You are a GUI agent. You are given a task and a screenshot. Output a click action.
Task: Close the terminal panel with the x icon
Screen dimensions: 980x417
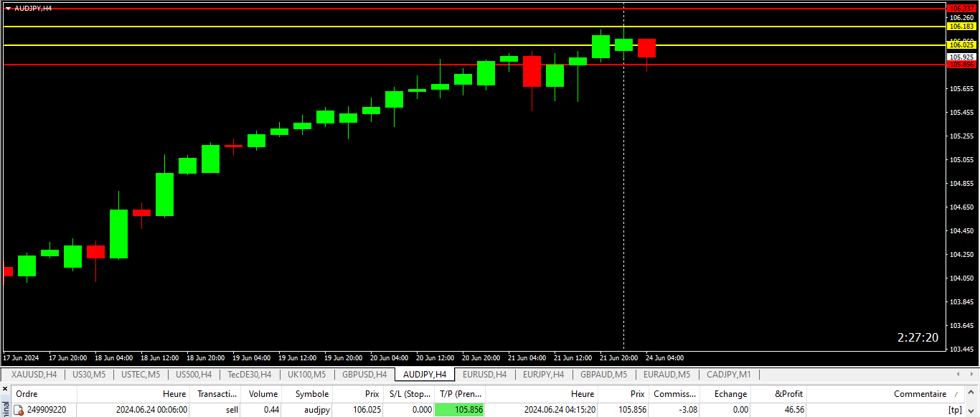click(x=4, y=390)
